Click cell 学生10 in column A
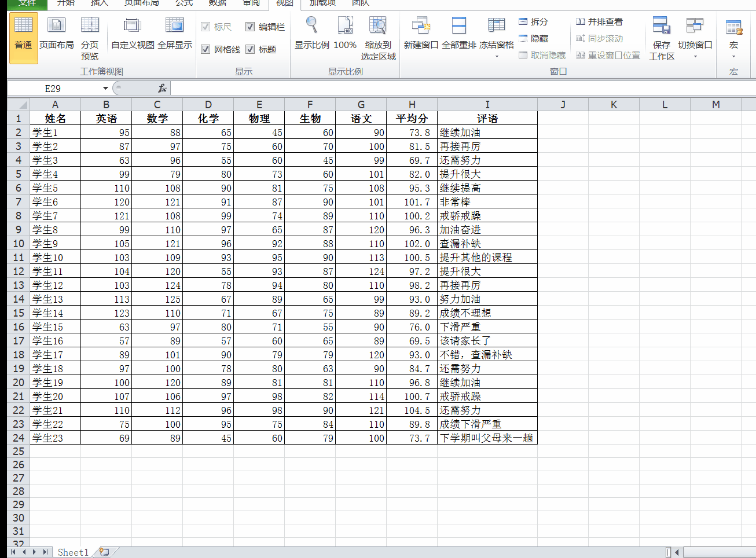756x558 pixels. pyautogui.click(x=56, y=258)
